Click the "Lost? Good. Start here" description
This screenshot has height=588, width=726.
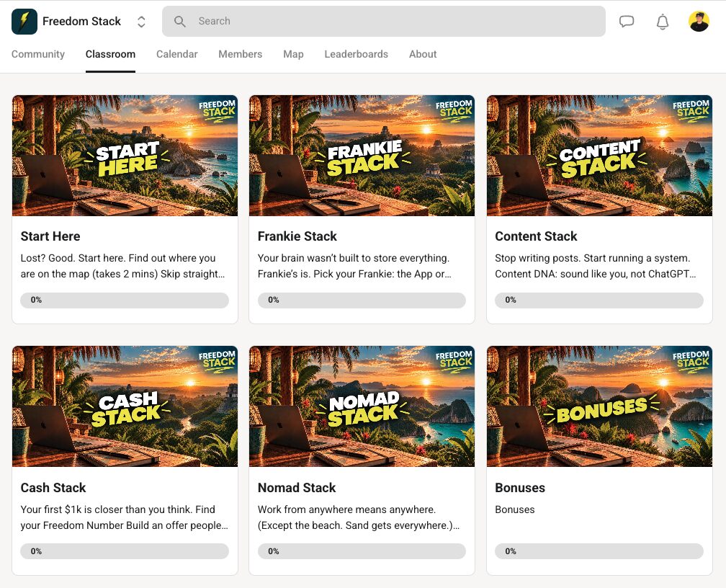122,266
